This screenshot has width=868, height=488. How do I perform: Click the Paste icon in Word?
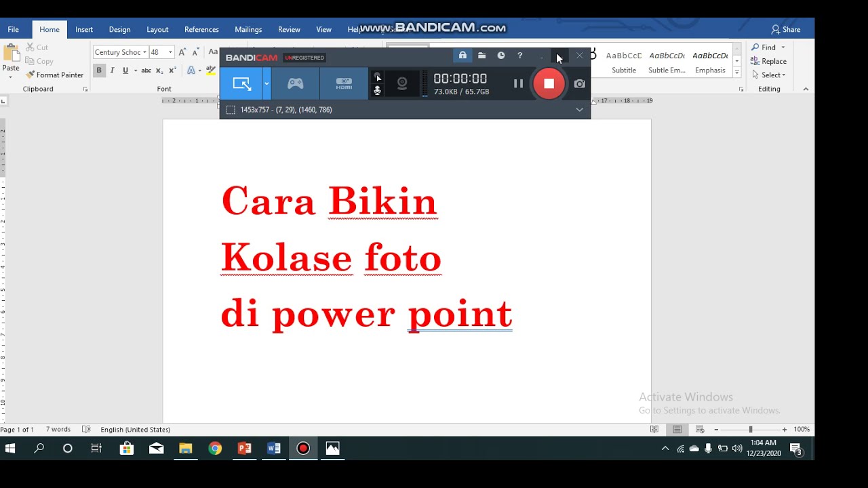11,53
